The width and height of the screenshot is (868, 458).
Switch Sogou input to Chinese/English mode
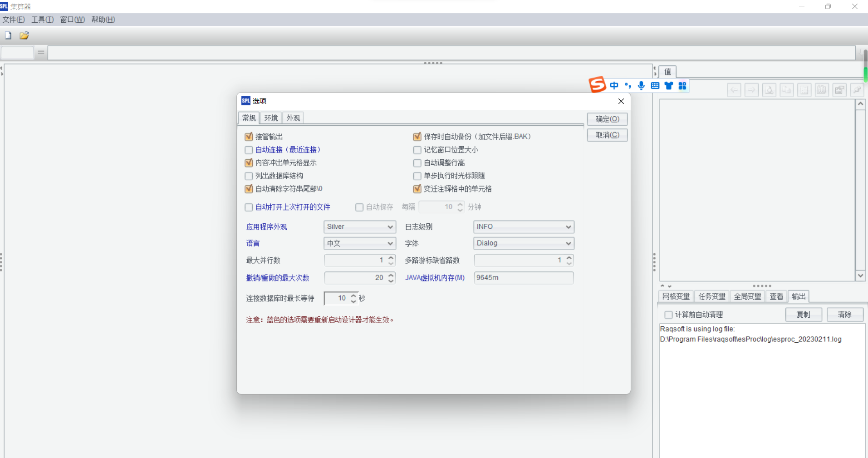pos(614,85)
